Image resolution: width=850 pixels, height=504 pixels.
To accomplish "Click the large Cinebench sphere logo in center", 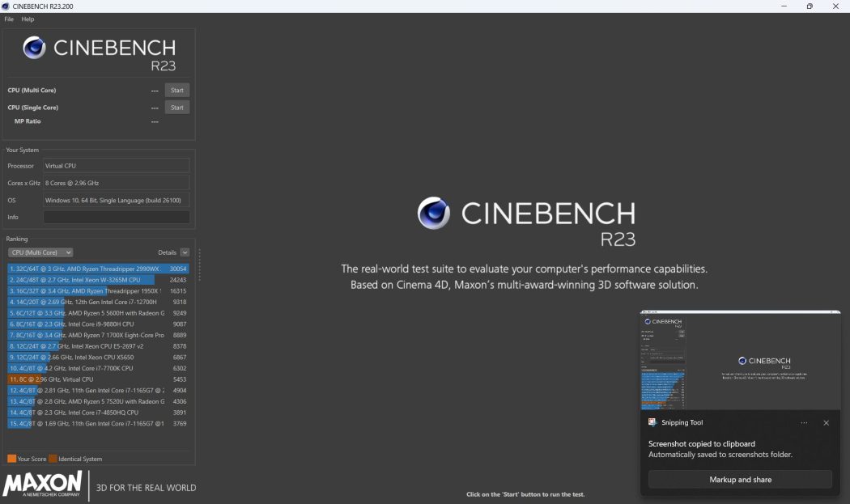I will click(x=434, y=214).
